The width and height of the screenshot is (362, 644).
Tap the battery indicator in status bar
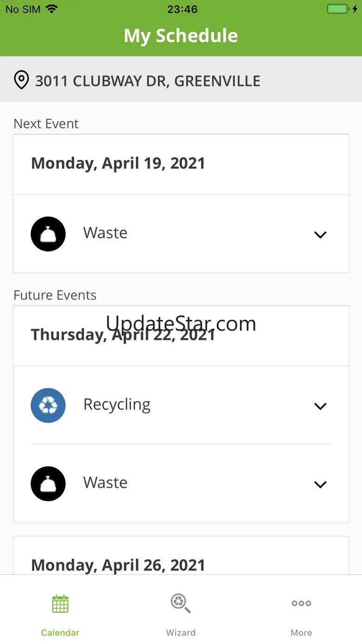tap(343, 9)
